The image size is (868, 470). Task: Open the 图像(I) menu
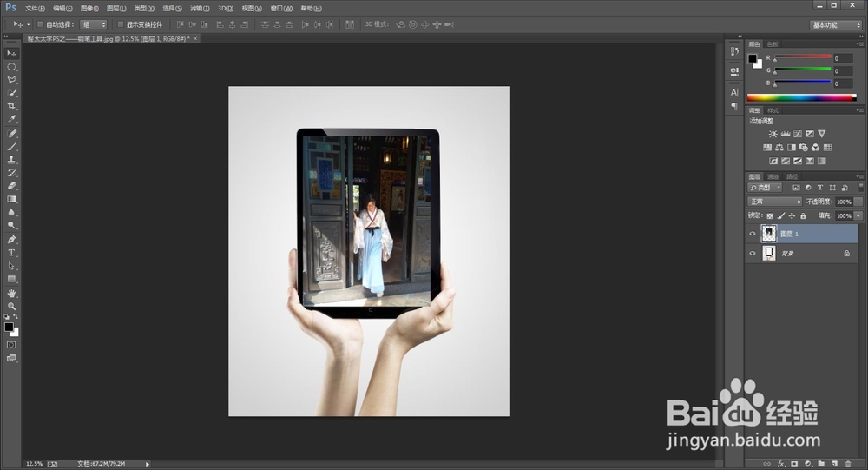coord(89,7)
